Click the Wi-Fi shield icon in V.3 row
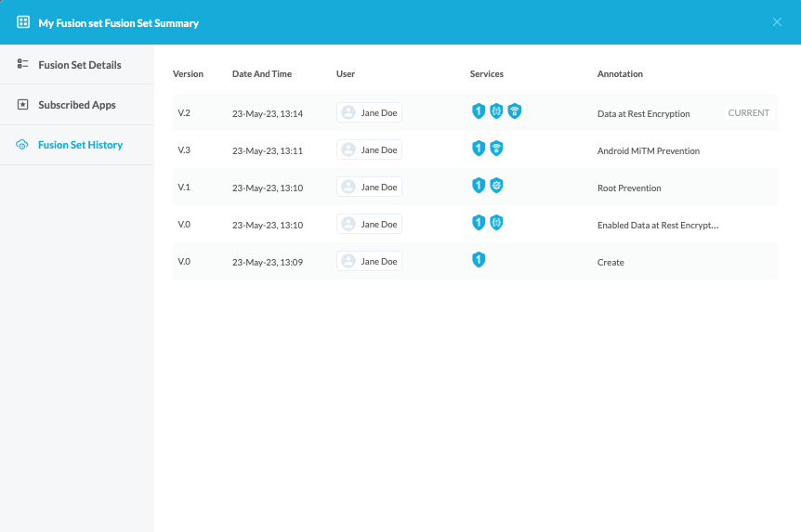The image size is (801, 532). pos(496,149)
